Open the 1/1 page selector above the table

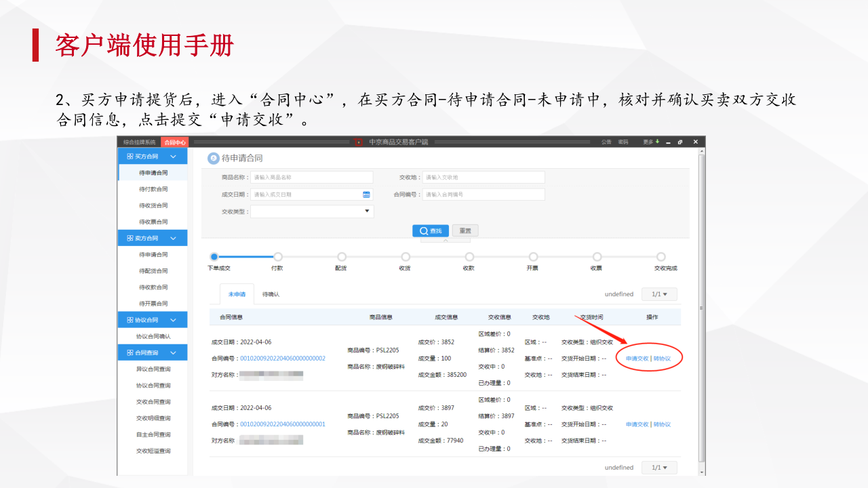tap(659, 294)
